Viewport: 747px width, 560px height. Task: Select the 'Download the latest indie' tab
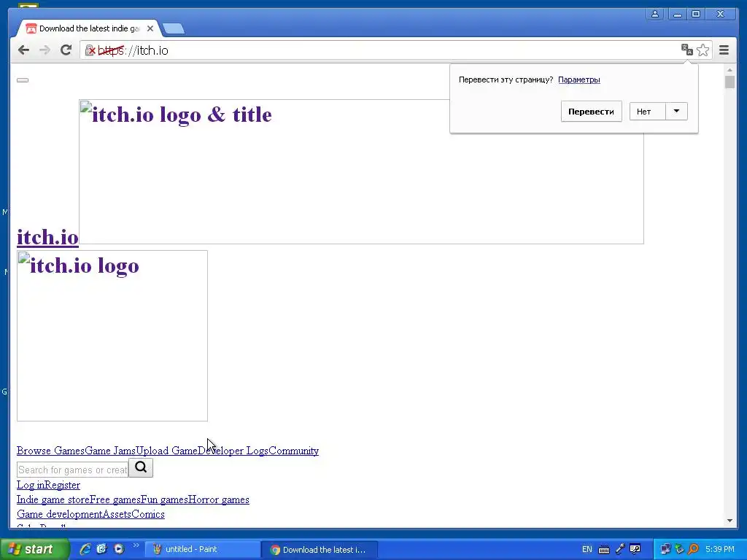pyautogui.click(x=90, y=28)
